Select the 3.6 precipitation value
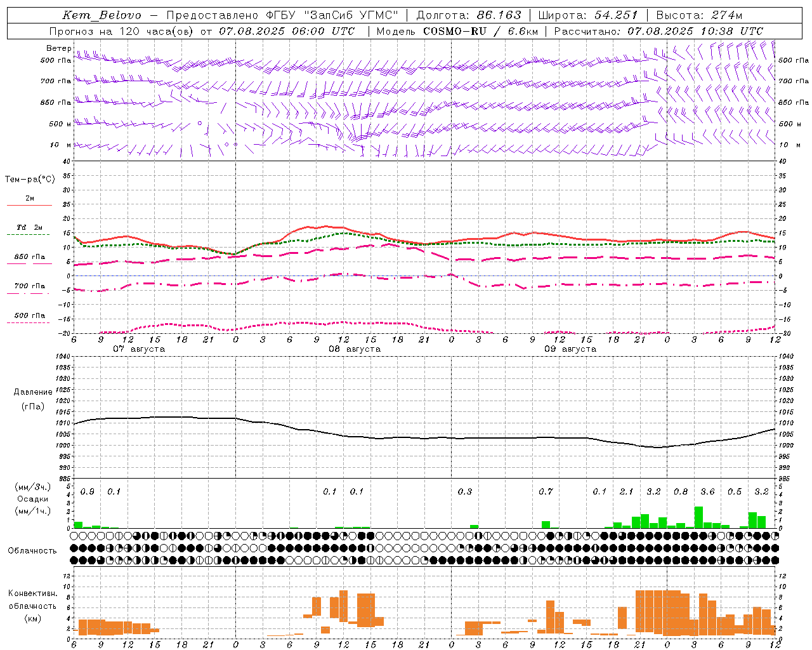Screen dimensions: 812x650 pyautogui.click(x=707, y=492)
